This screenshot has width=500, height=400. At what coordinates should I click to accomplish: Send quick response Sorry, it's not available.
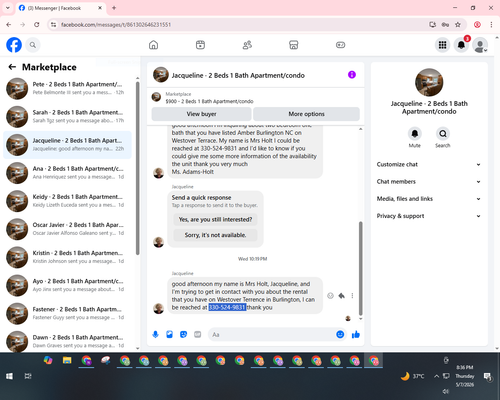215,235
